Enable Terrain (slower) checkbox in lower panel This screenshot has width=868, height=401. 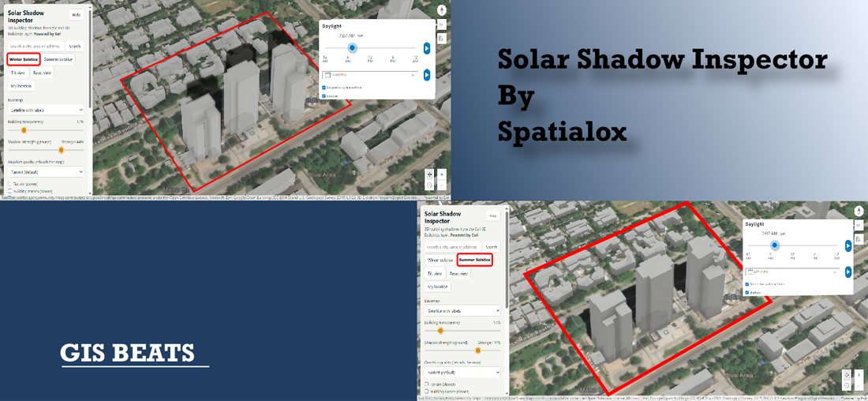(x=426, y=384)
